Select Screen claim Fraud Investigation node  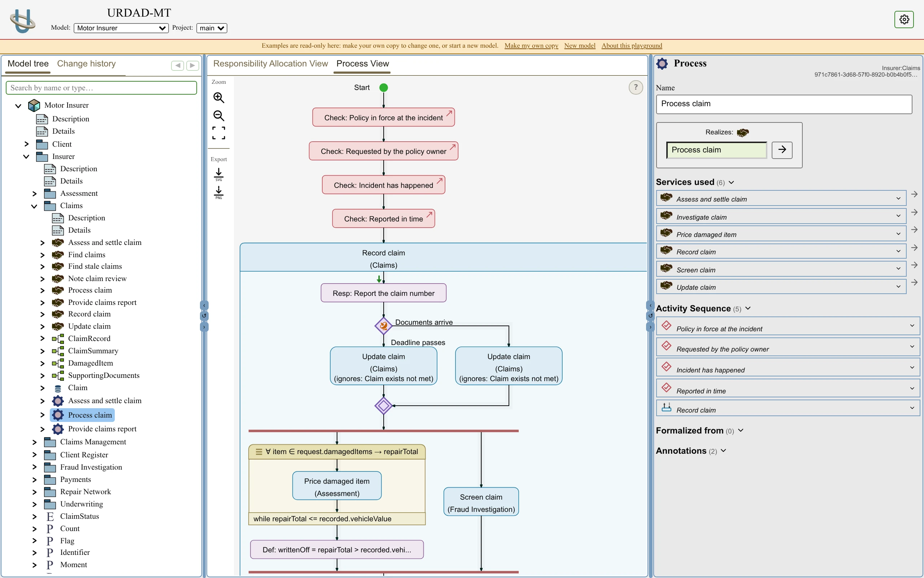tap(481, 502)
